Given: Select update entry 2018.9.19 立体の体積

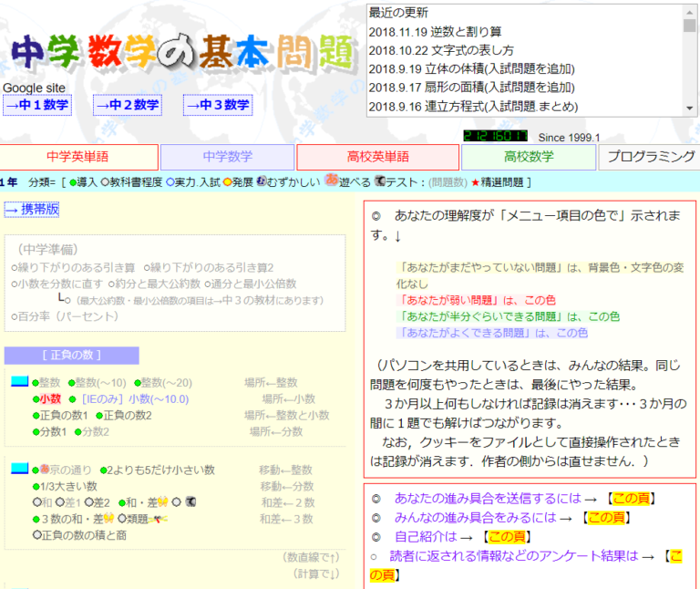Looking at the screenshot, I should [471, 68].
